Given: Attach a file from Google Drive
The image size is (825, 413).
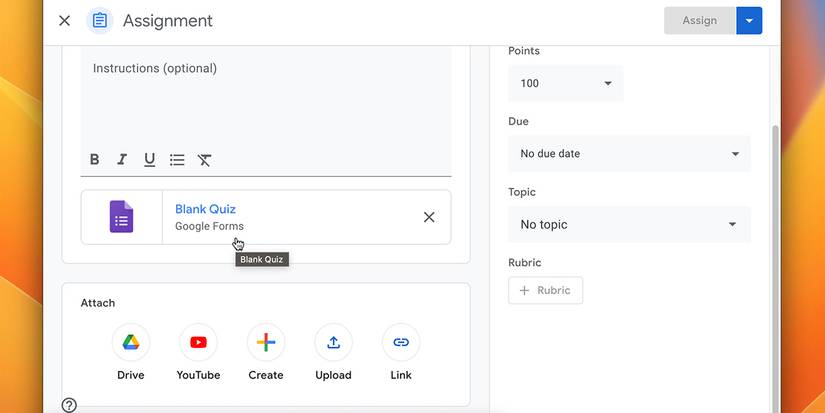Looking at the screenshot, I should click(x=131, y=343).
